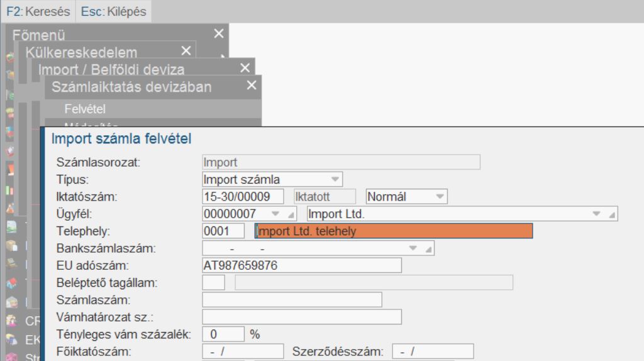Click the green bar chart sidebar icon

(10, 190)
